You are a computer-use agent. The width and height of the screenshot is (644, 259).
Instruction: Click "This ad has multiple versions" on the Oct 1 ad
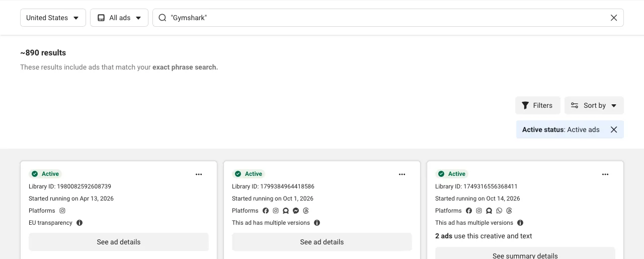pyautogui.click(x=271, y=223)
